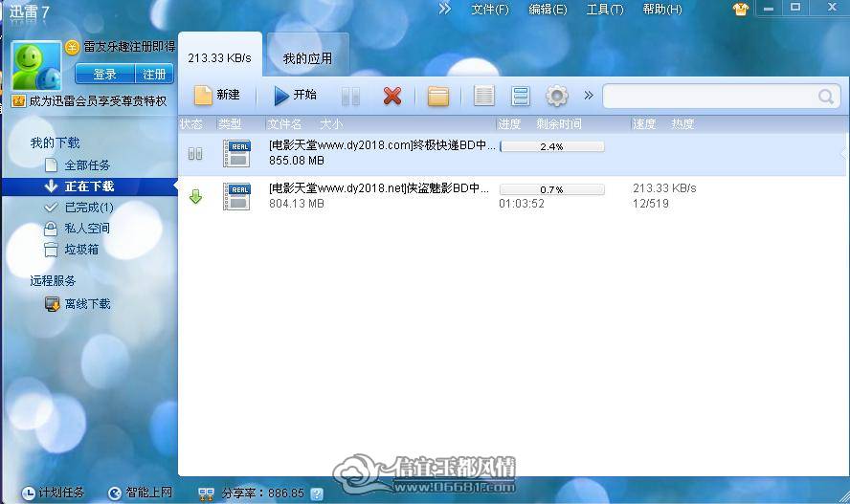The width and height of the screenshot is (850, 504).
Task: Open 智能上网 in the status bar
Action: [x=141, y=493]
